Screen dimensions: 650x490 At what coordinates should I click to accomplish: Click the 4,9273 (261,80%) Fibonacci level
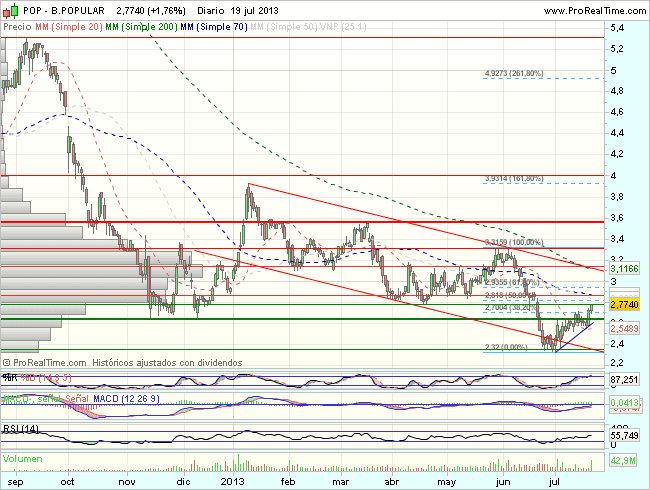513,73
